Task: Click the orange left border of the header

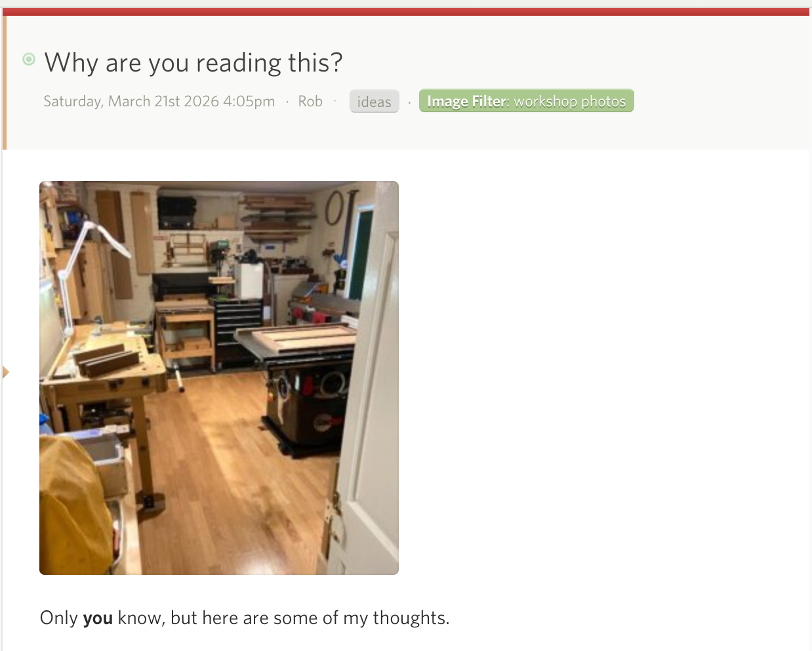Action: [x=5, y=83]
